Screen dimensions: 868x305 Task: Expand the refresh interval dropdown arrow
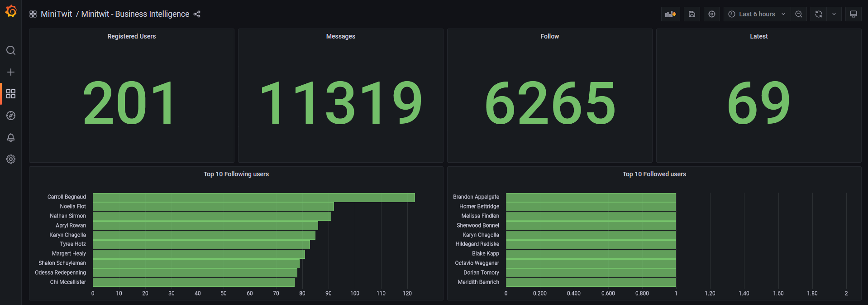pyautogui.click(x=834, y=14)
